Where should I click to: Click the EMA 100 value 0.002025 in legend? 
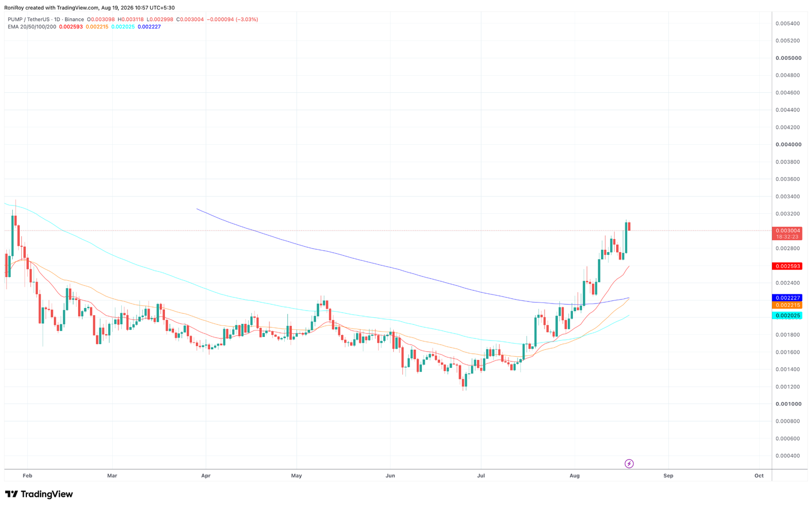(123, 26)
